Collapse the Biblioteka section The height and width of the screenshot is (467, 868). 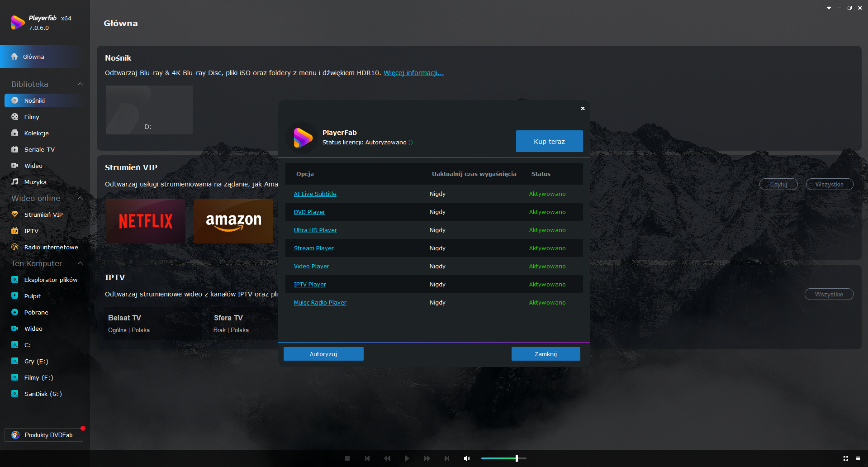click(80, 84)
